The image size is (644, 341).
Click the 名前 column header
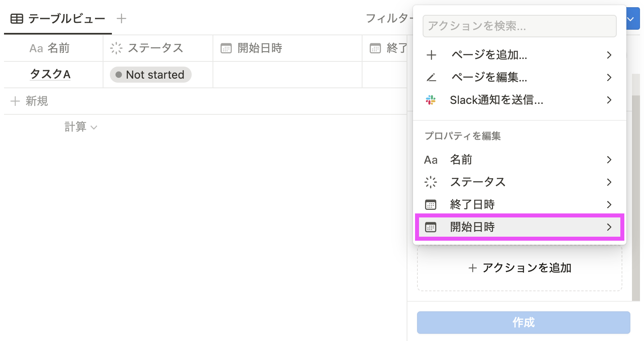point(53,48)
